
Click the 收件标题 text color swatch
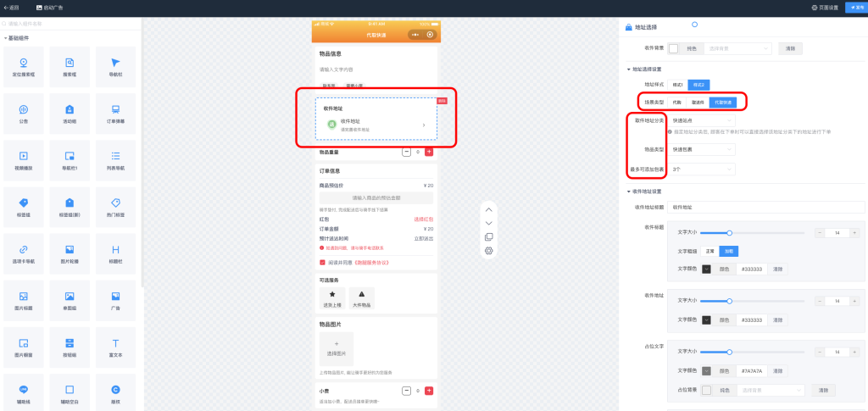[x=682, y=269]
